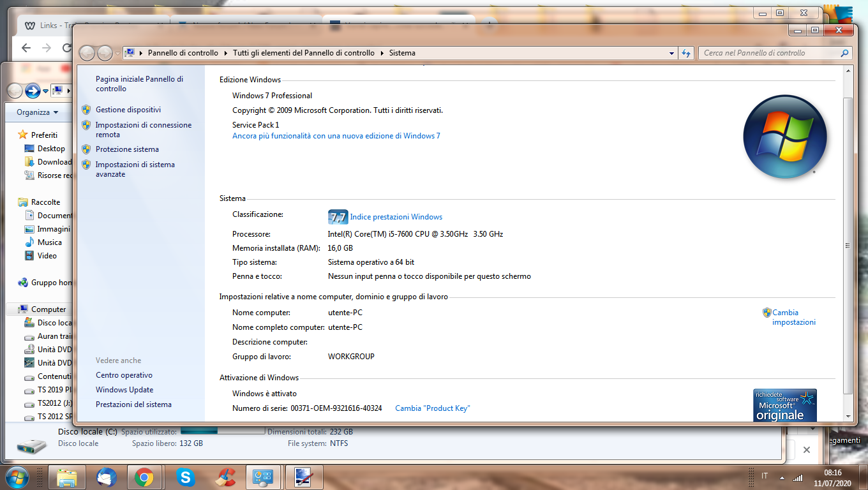The height and width of the screenshot is (490, 868).
Task: Click forward arrow in Explorer window
Action: [33, 91]
